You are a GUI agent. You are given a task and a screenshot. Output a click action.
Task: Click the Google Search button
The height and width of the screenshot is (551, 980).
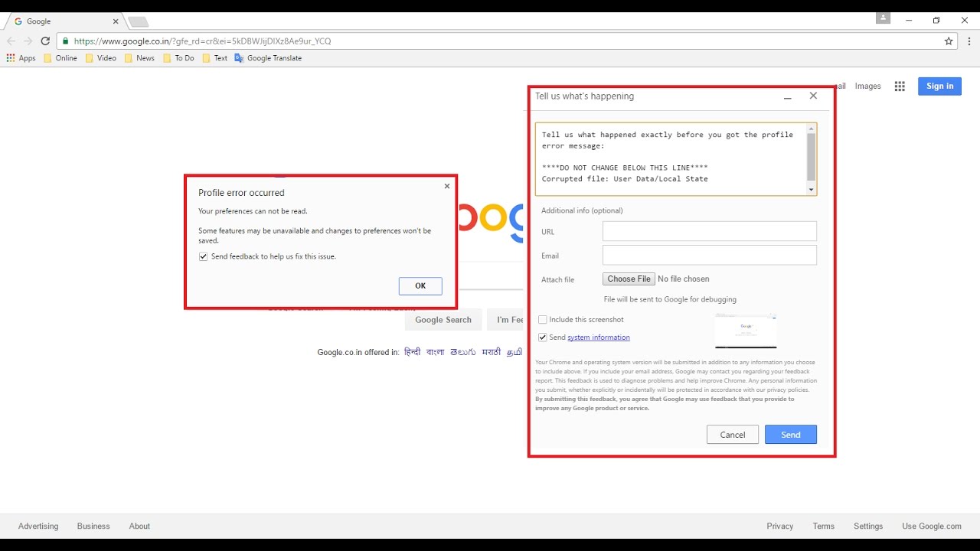click(443, 320)
